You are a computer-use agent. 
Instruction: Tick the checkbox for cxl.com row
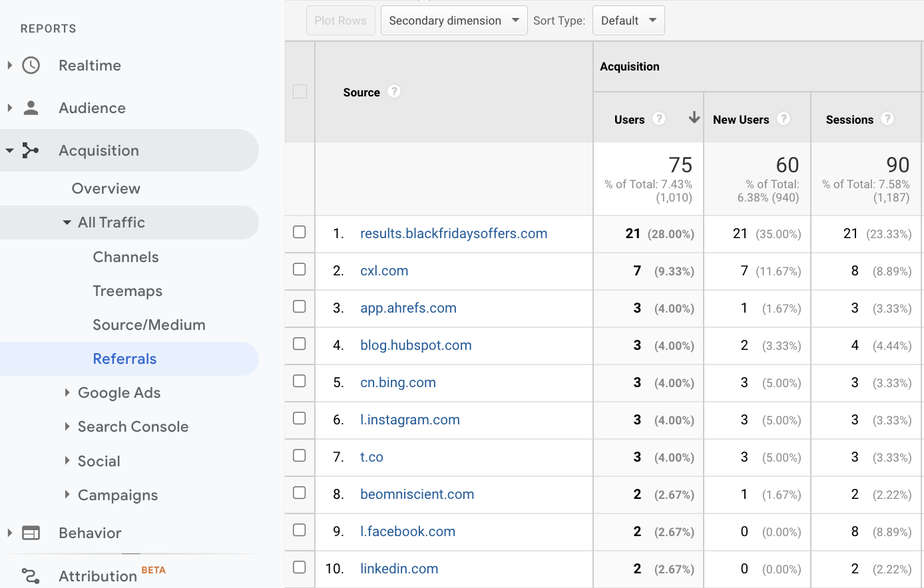[300, 269]
